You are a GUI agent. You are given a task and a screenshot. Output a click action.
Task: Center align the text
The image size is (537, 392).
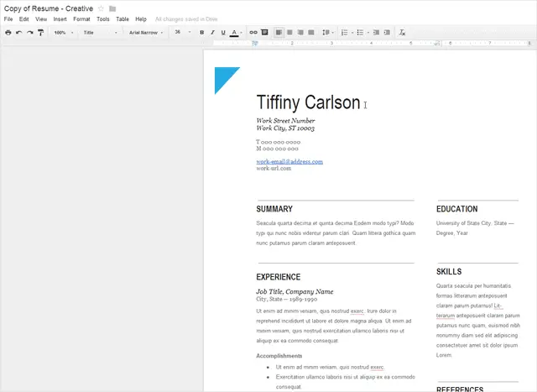click(x=289, y=33)
